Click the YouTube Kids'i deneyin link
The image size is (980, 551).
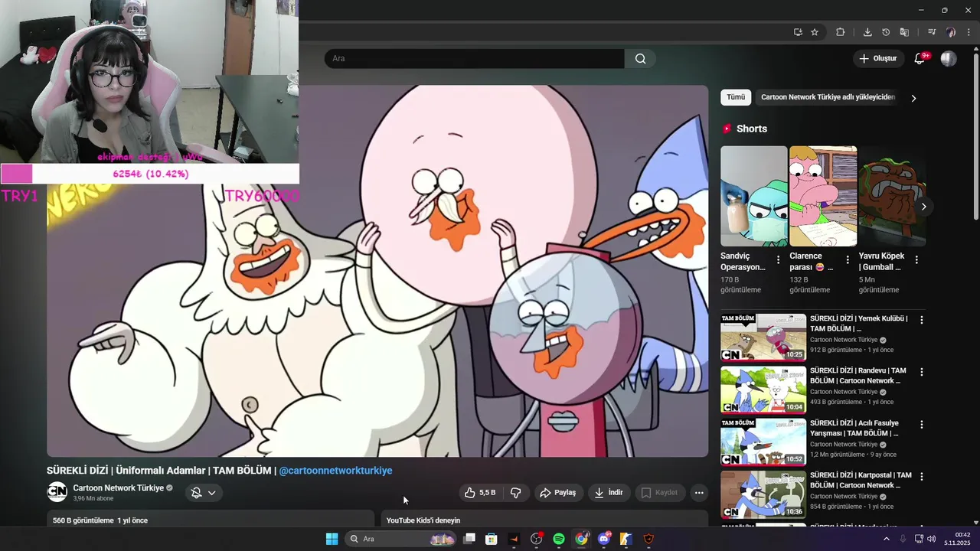tap(423, 520)
